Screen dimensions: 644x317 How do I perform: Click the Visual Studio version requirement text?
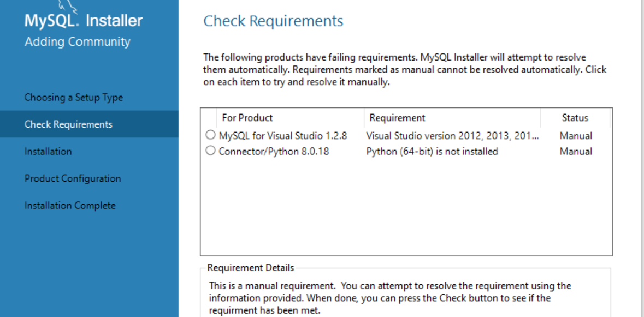[x=452, y=135]
